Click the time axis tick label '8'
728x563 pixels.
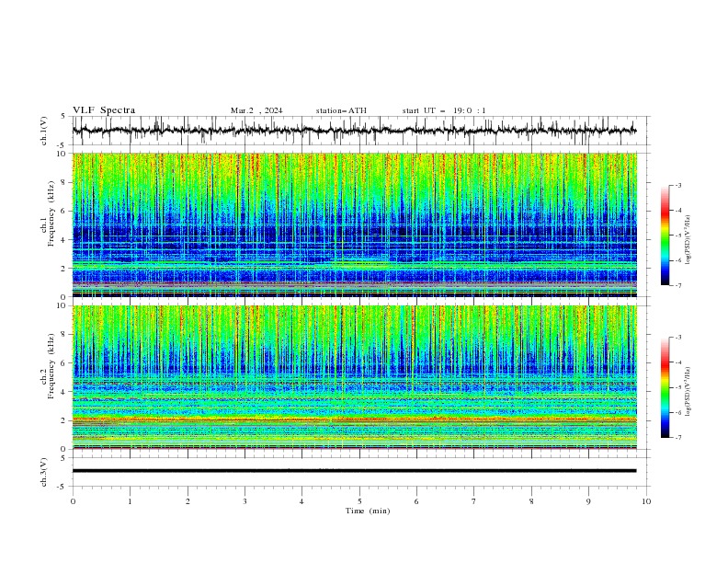point(531,501)
